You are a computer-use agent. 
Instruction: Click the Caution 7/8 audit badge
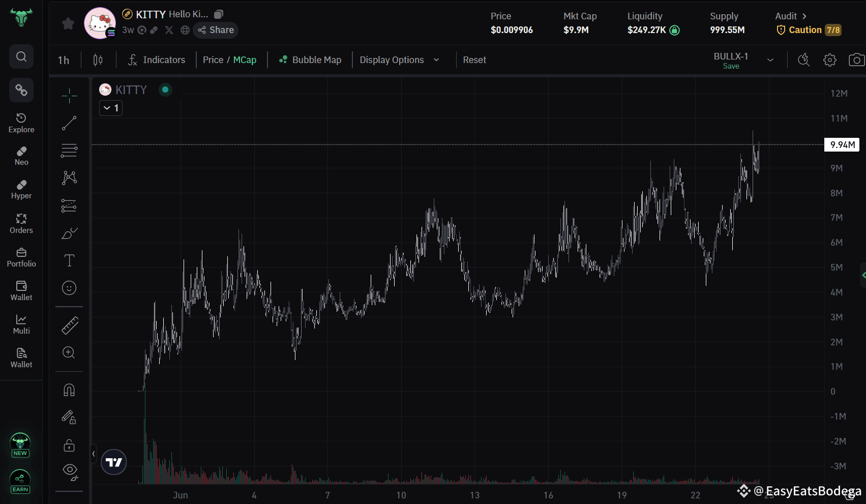pos(809,30)
